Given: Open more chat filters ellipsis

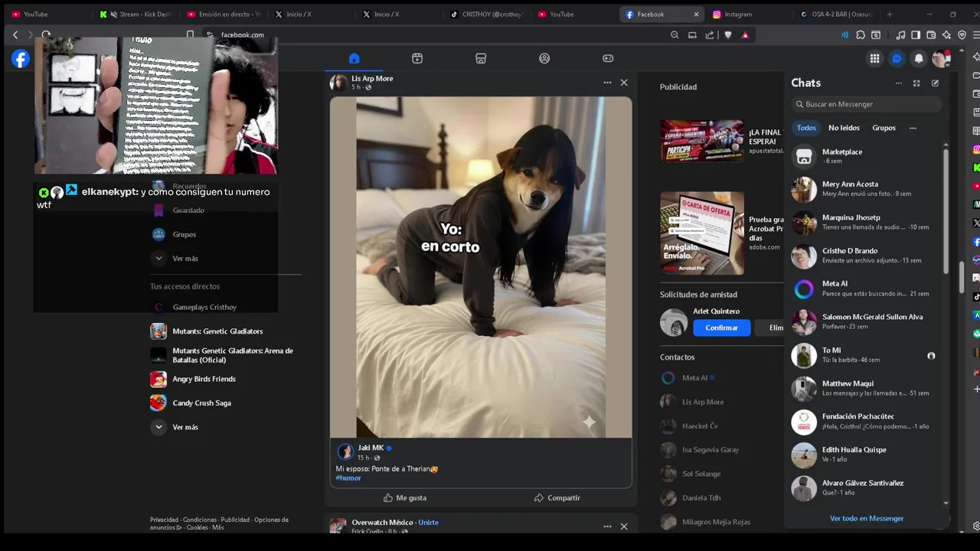Looking at the screenshot, I should click(x=913, y=128).
